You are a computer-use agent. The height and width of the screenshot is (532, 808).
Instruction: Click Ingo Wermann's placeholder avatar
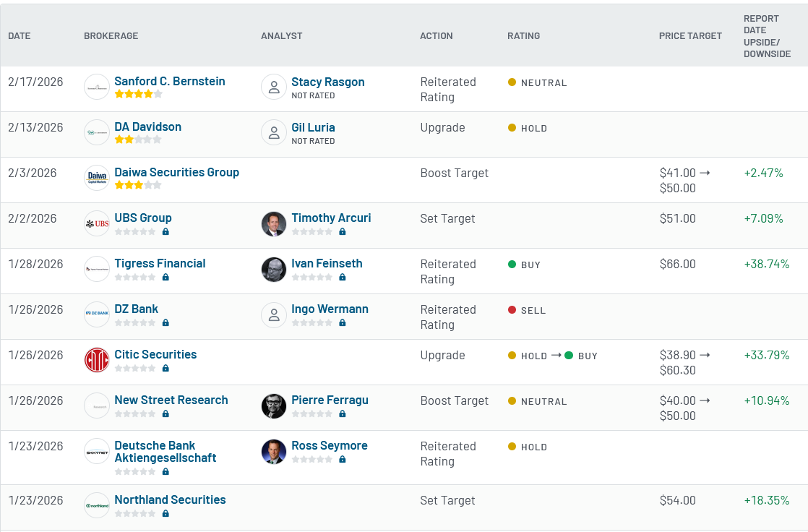274,314
